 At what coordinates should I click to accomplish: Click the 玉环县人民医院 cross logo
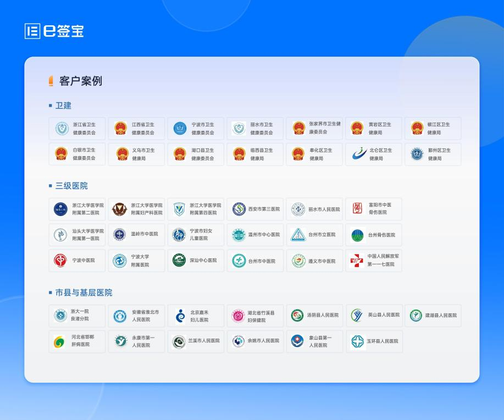(357, 341)
